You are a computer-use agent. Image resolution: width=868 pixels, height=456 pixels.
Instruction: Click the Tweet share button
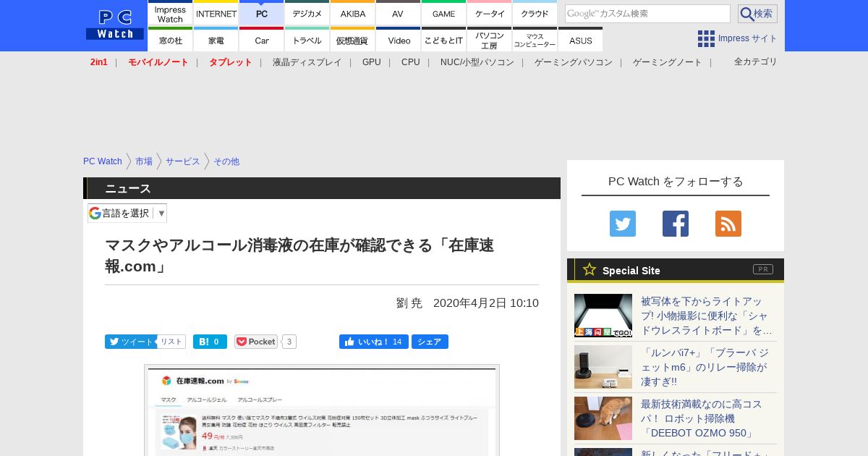point(130,342)
